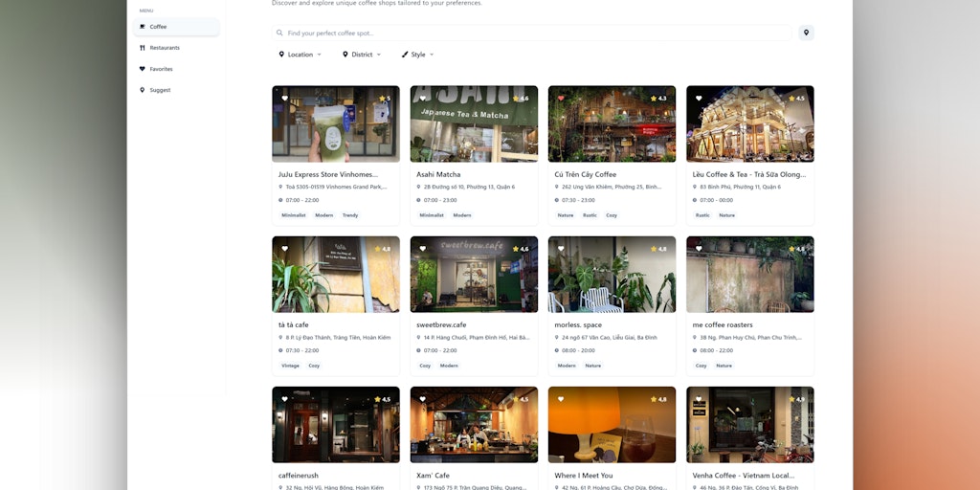Open morless. space title
The width and height of the screenshot is (980, 490).
[x=578, y=325]
